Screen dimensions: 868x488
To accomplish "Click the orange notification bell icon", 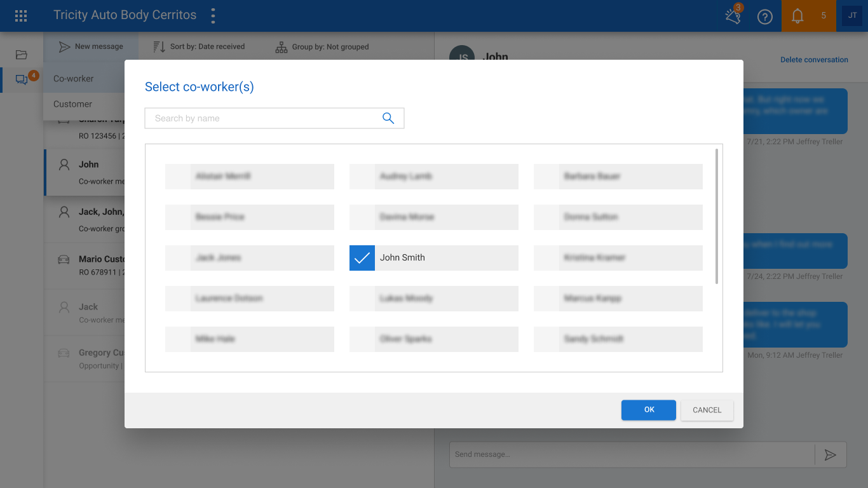I will (797, 16).
